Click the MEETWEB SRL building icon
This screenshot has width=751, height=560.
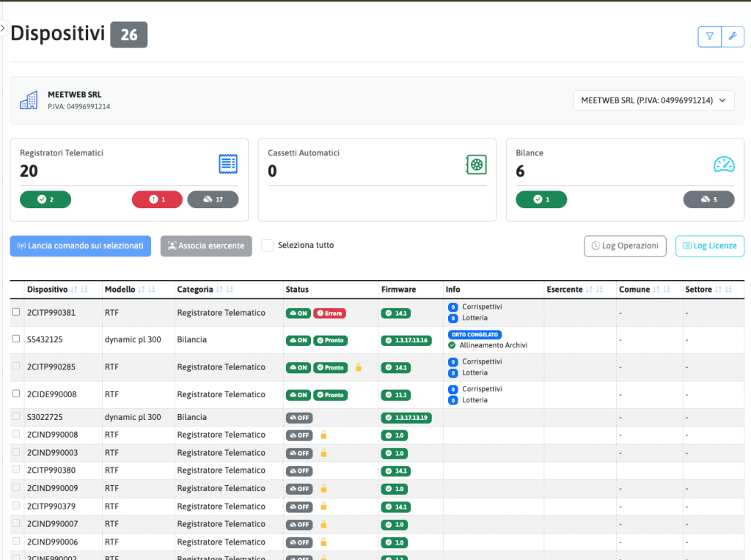pos(29,100)
